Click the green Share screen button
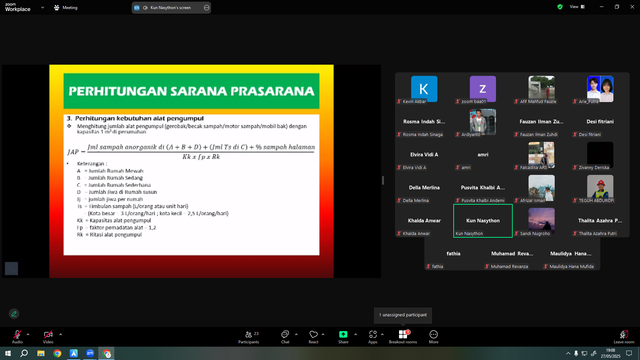The width and height of the screenshot is (640, 360). 343,336
